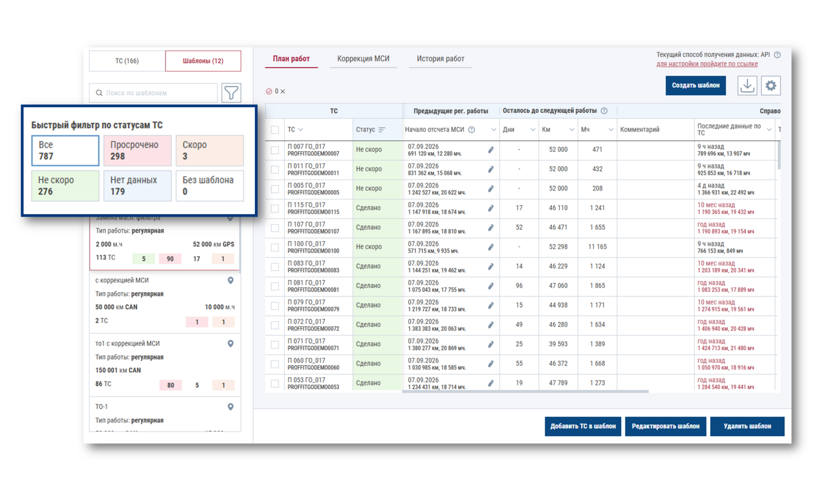Click 'Добавить ТС в шаблон' button

(x=583, y=426)
